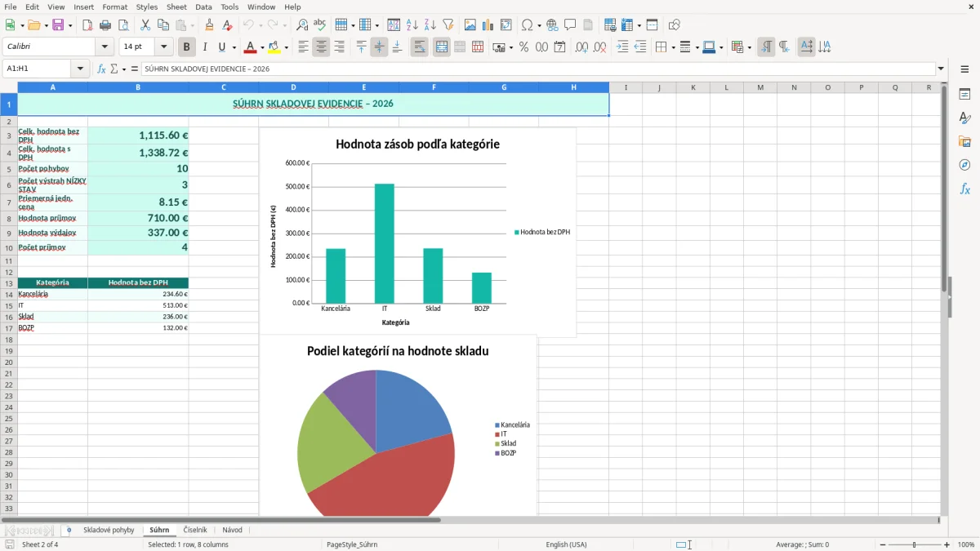Toggle Bold formatting
980x551 pixels.
pyautogui.click(x=187, y=47)
